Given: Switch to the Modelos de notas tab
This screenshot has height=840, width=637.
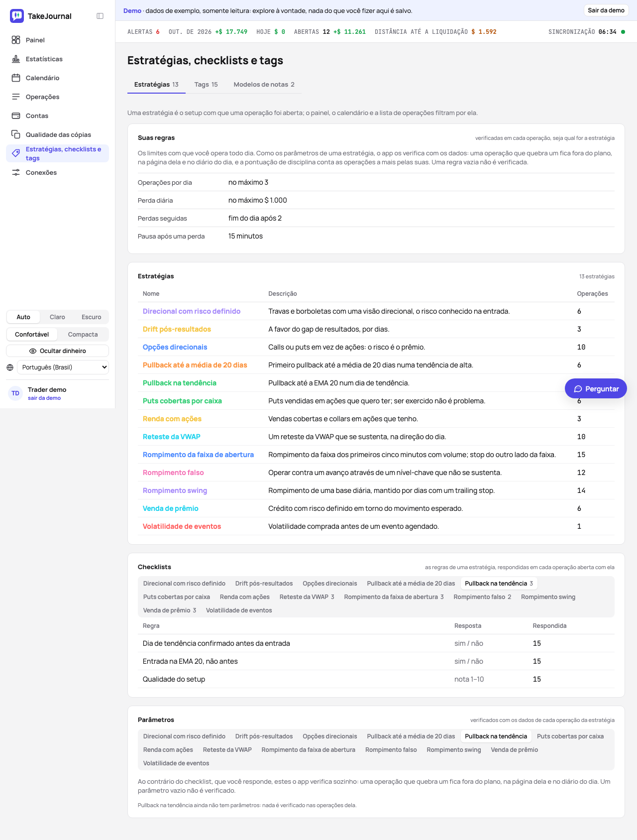Looking at the screenshot, I should 264,85.
